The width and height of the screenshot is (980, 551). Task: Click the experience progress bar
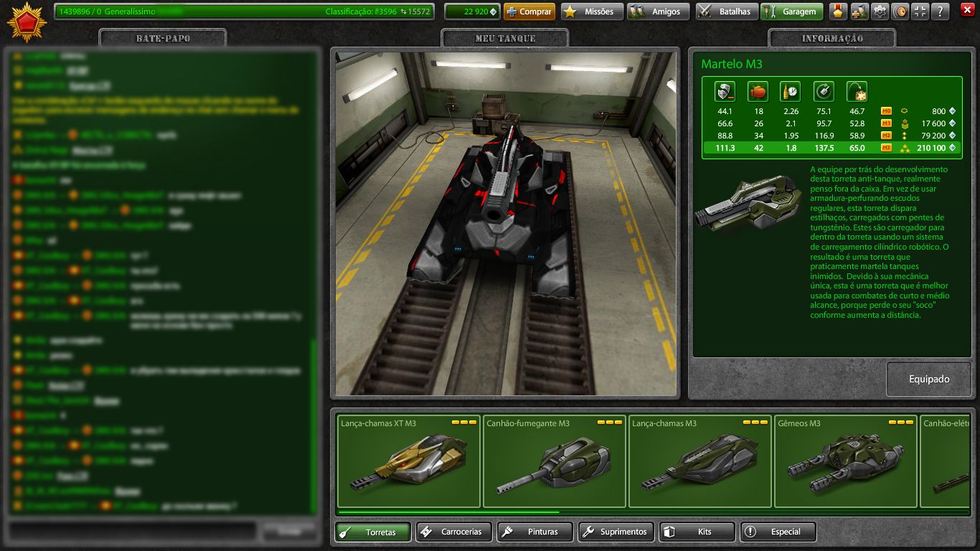point(244,11)
